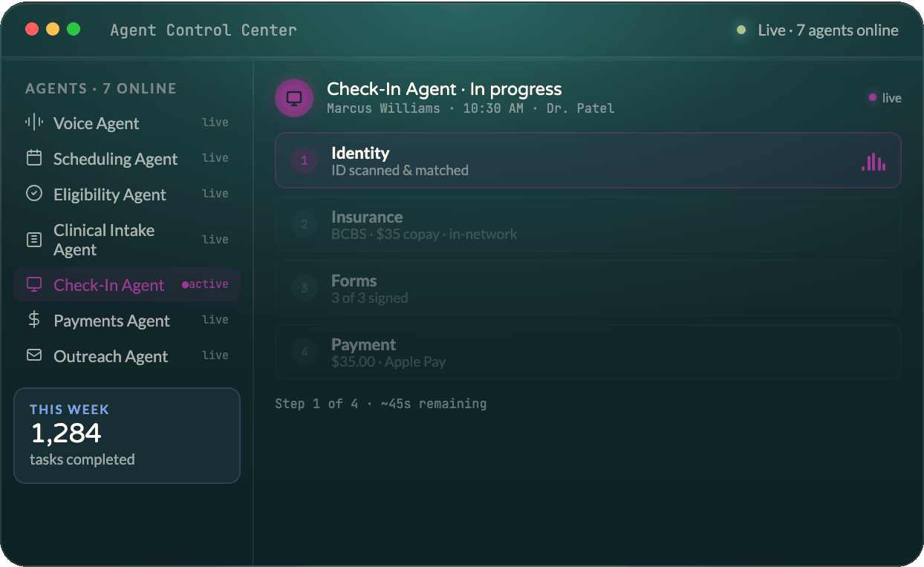Click the Scheduling Agent calendar icon

pyautogui.click(x=34, y=158)
